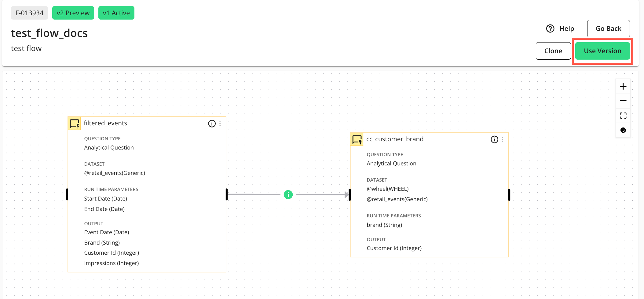
Task: Click the zoom in plus icon
Action: [x=623, y=87]
